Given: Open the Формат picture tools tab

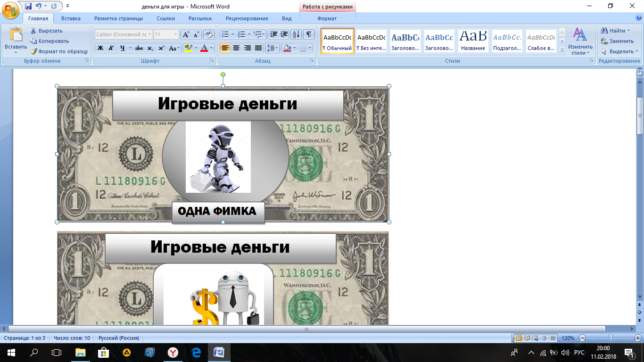Looking at the screenshot, I should click(327, 18).
